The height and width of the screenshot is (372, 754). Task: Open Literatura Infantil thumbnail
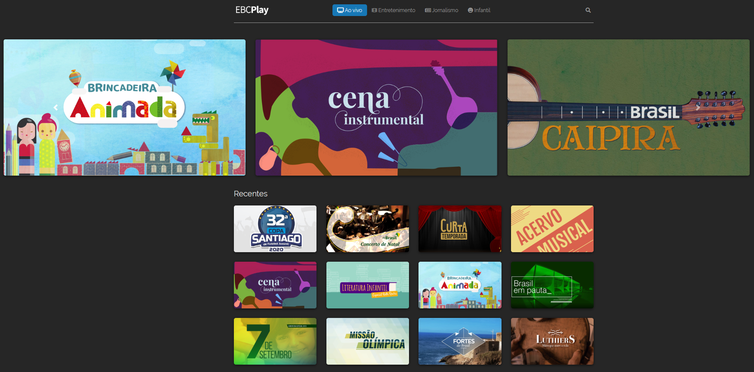coord(367,285)
